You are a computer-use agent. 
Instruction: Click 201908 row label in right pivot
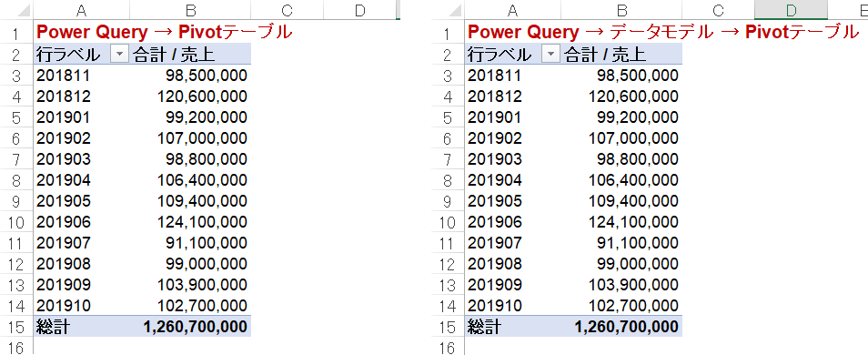pos(495,264)
